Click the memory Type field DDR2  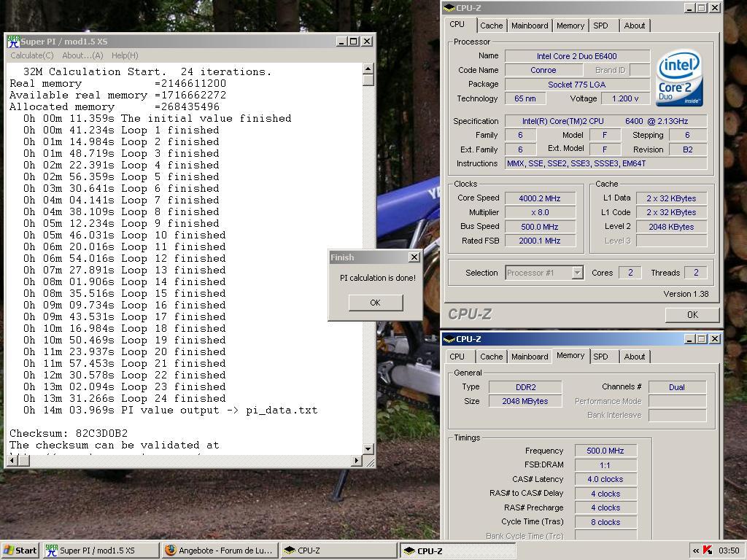tap(525, 387)
